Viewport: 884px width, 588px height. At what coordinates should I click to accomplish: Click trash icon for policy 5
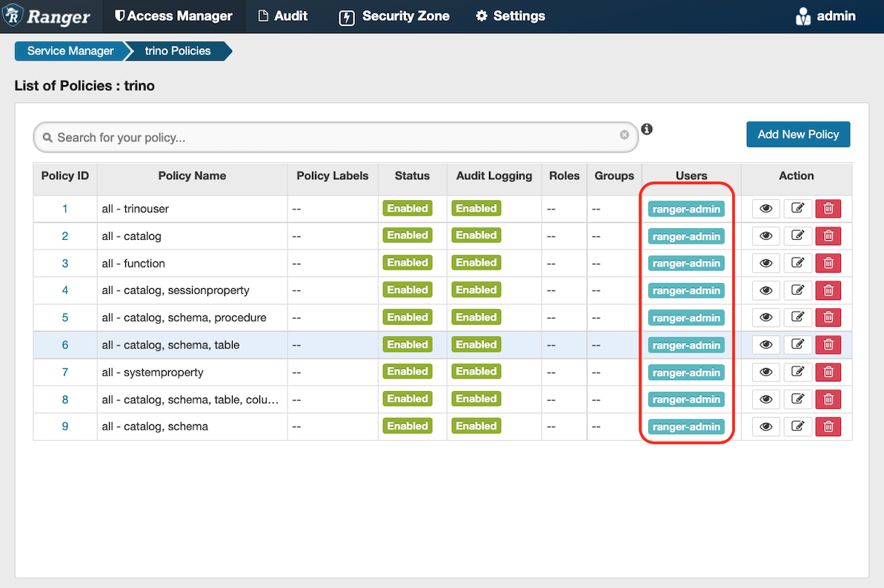pos(828,318)
